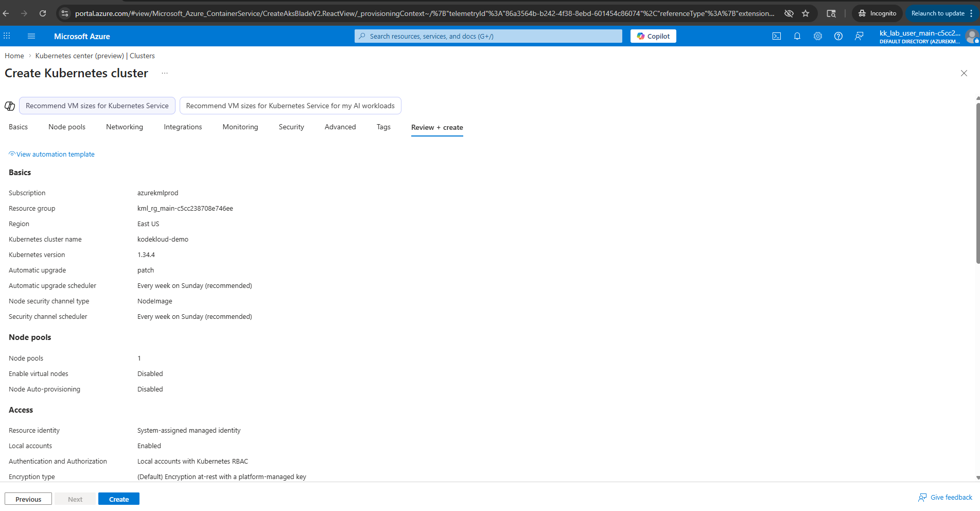Click the Automatic upgrade scheduler value
The height and width of the screenshot is (511, 980).
coord(195,286)
